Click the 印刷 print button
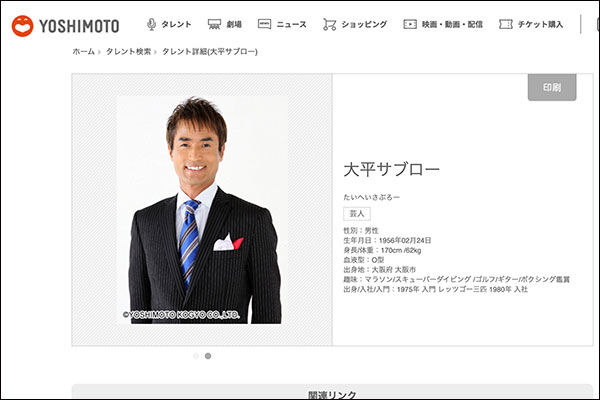 click(x=552, y=87)
